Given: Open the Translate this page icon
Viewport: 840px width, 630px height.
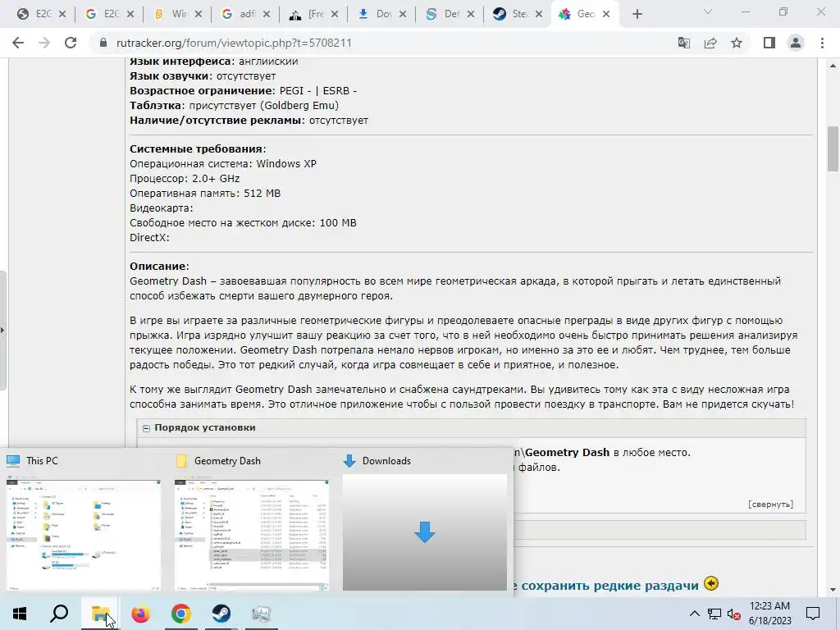Looking at the screenshot, I should pos(684,43).
